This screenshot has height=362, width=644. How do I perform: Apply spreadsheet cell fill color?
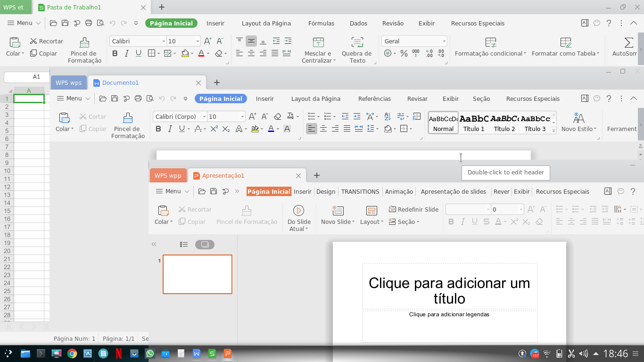click(x=185, y=53)
